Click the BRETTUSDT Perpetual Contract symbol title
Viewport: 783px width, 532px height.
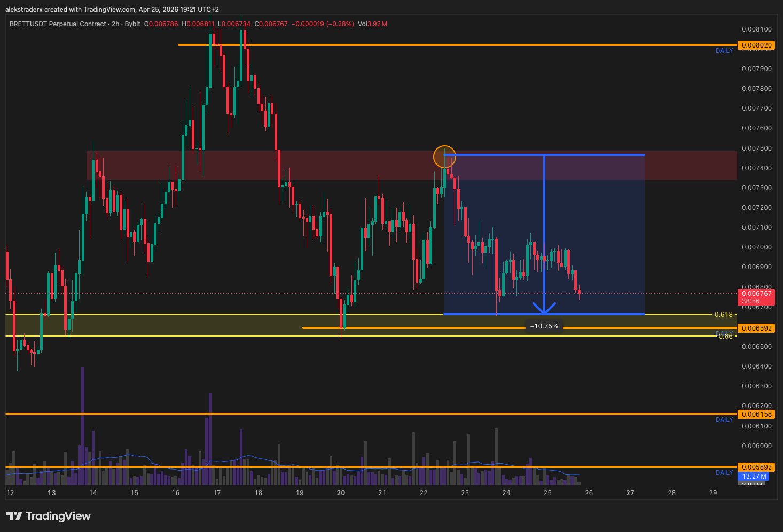tap(58, 24)
